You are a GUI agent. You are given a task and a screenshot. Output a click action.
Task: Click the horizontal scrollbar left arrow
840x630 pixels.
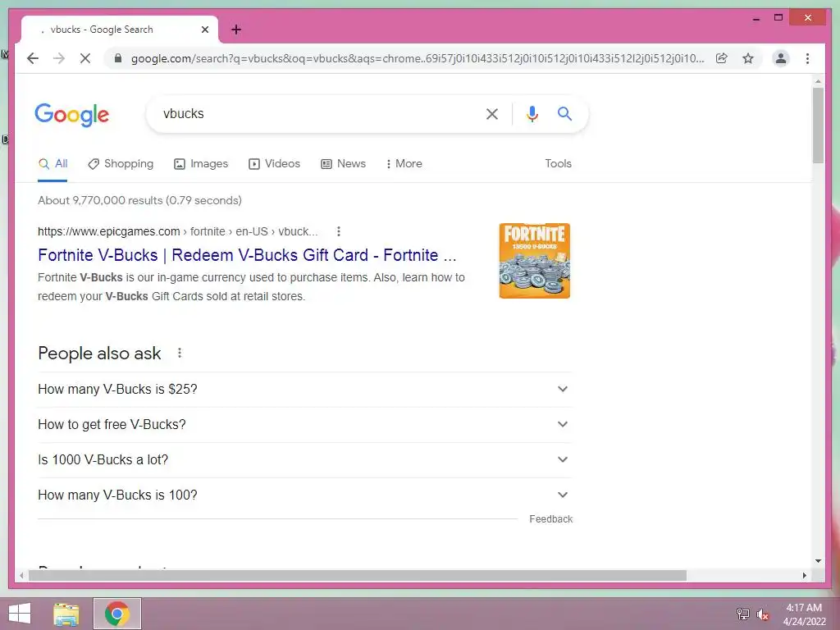(21, 575)
